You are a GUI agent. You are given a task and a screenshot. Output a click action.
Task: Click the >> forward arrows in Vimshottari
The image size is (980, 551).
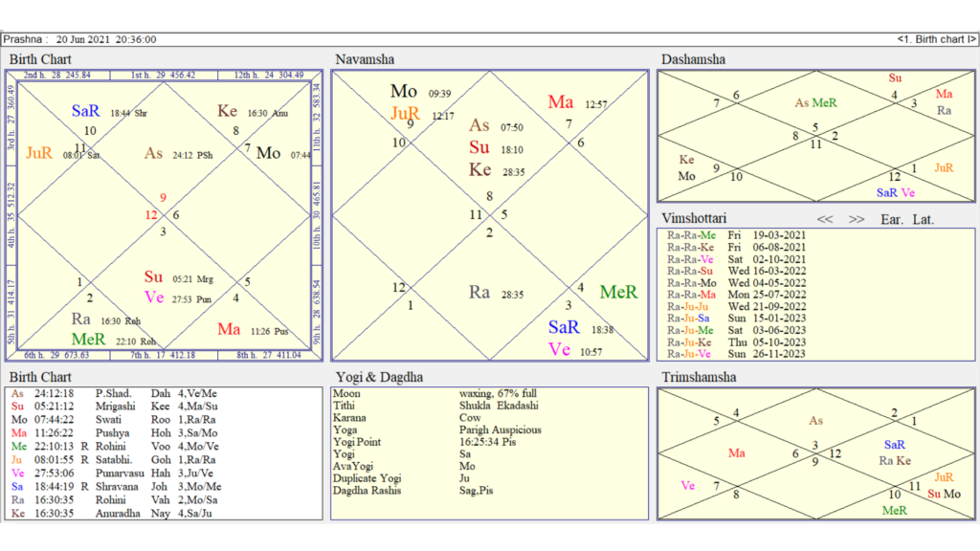tap(857, 219)
